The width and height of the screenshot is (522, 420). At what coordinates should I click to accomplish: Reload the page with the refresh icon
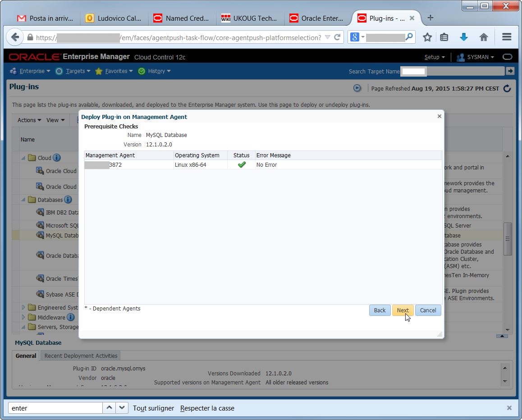pos(337,37)
